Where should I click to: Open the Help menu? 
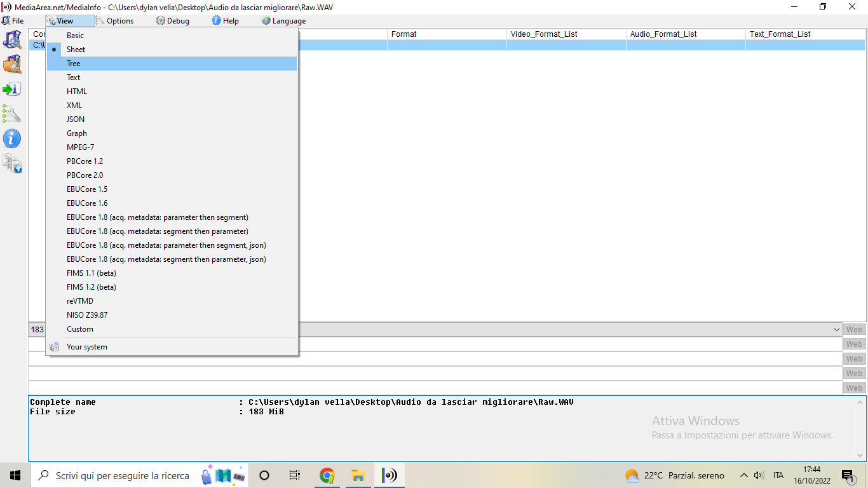(x=226, y=21)
